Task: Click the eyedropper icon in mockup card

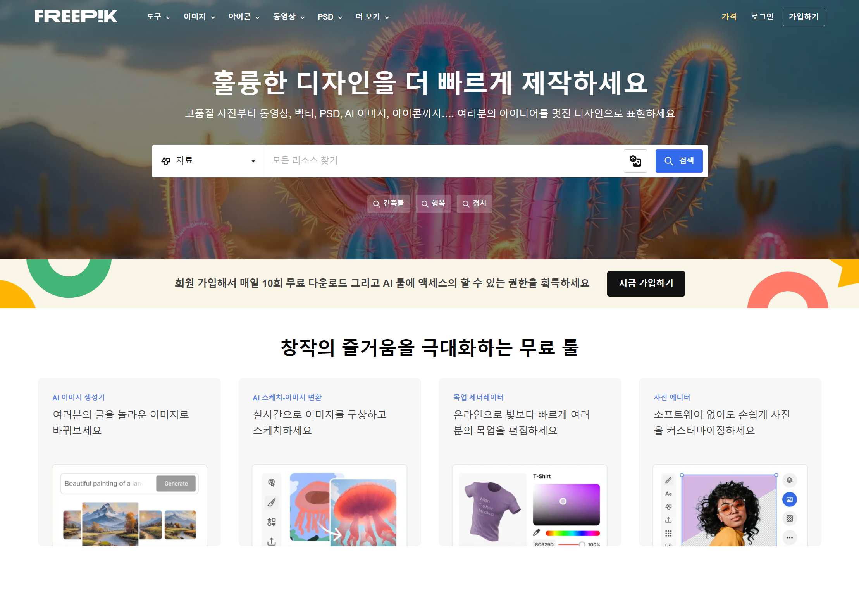Action: point(537,533)
